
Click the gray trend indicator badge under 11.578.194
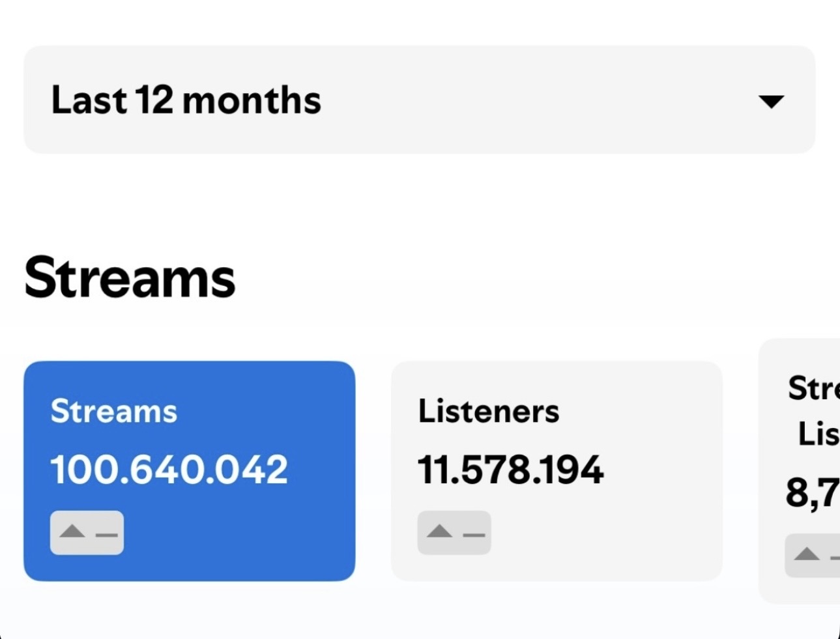454,533
